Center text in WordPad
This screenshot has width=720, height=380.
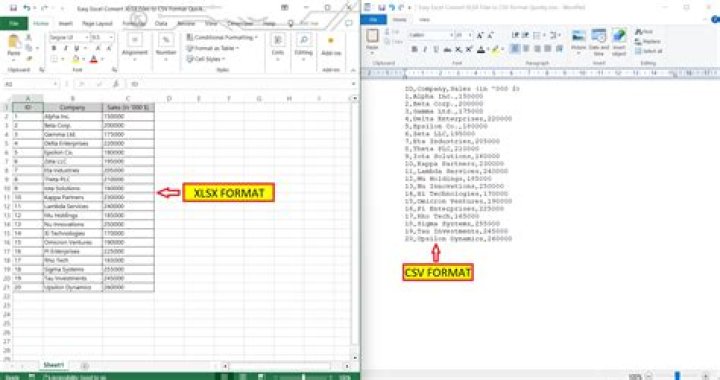click(x=526, y=49)
